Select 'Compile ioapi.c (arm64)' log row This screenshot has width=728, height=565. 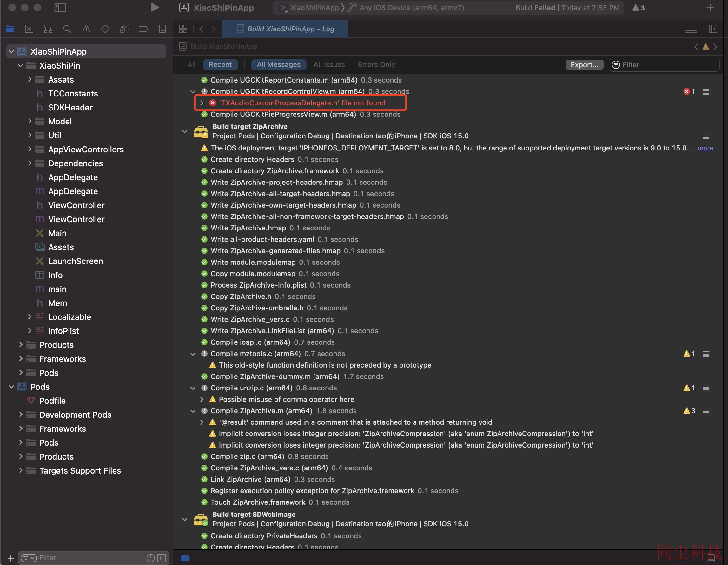click(272, 342)
